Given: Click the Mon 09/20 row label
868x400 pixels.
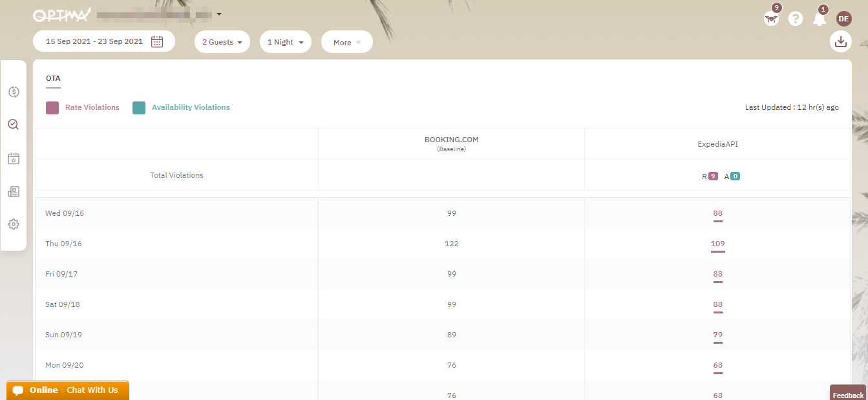Looking at the screenshot, I should pos(65,365).
